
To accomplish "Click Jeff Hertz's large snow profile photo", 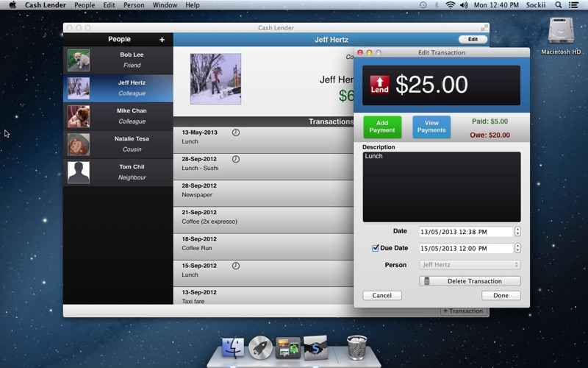I will 215,79.
